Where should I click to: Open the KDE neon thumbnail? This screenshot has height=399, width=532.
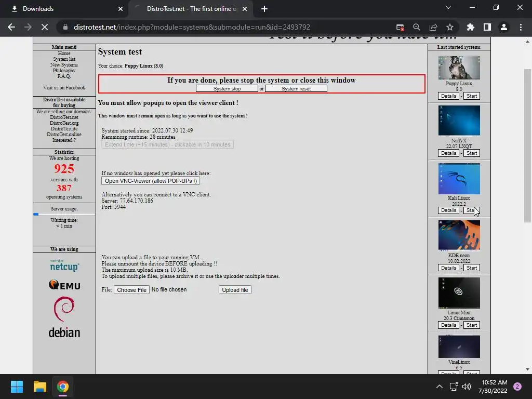click(x=459, y=235)
